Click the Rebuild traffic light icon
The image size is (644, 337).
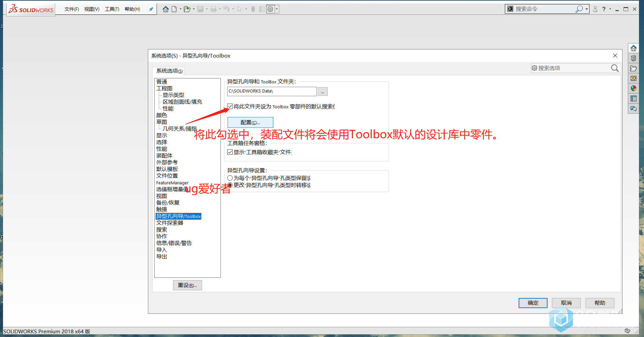[253, 9]
